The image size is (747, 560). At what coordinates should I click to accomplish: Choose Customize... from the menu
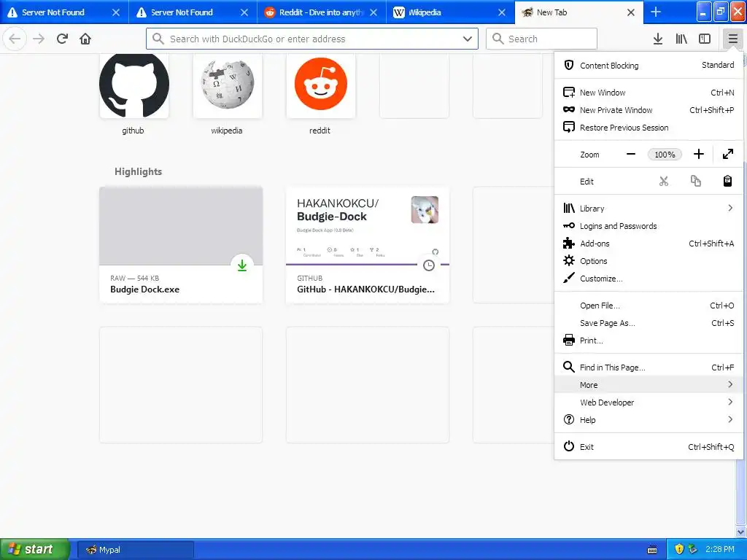[x=649, y=279]
